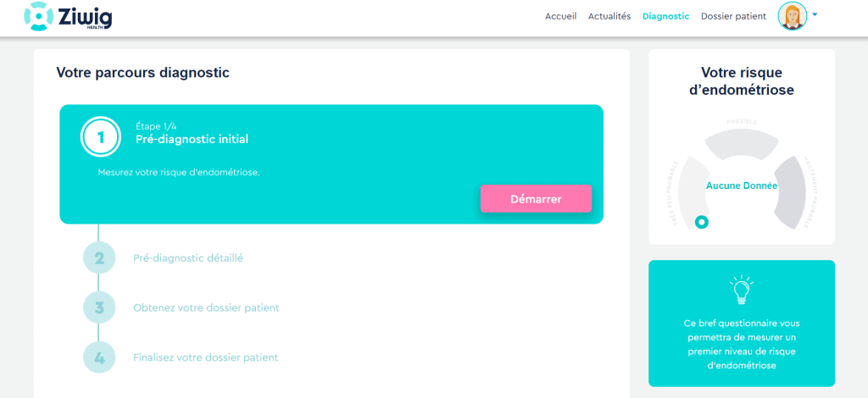Select the step 1 circle icon

tap(100, 137)
